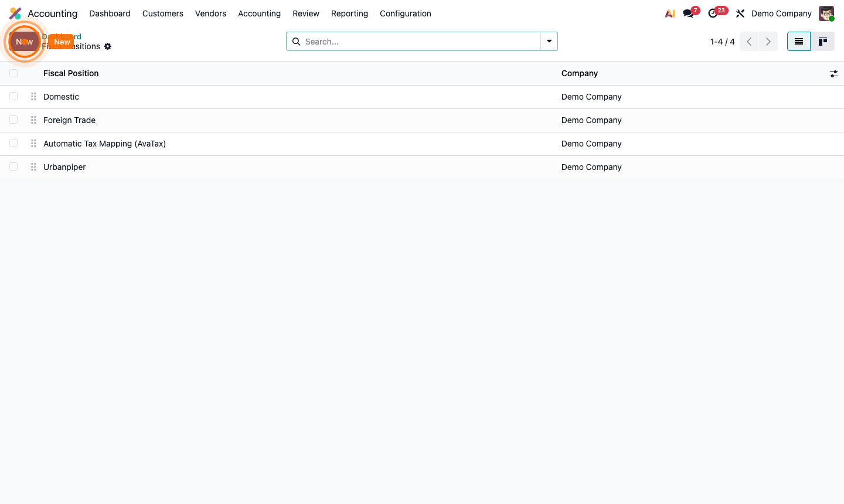Open the Discuss messages icon

(x=687, y=13)
